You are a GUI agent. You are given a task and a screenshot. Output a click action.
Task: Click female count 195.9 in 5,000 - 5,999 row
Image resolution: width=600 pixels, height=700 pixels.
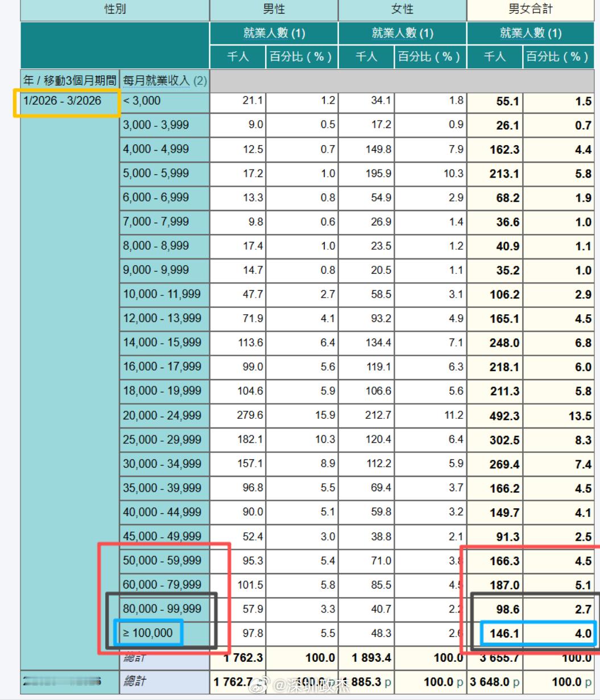379,174
